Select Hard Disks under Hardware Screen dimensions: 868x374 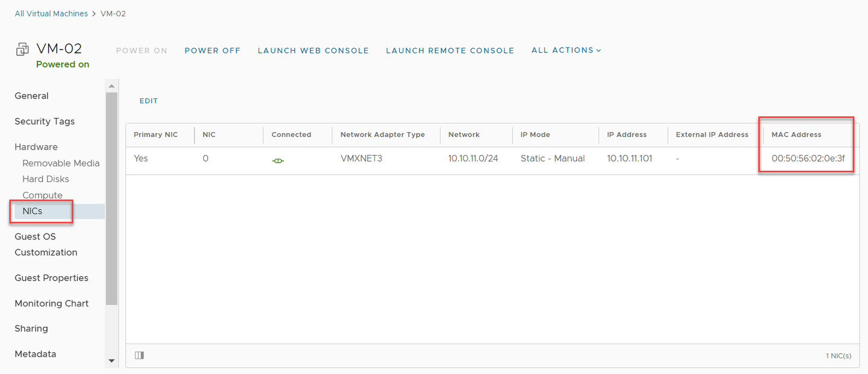point(46,179)
